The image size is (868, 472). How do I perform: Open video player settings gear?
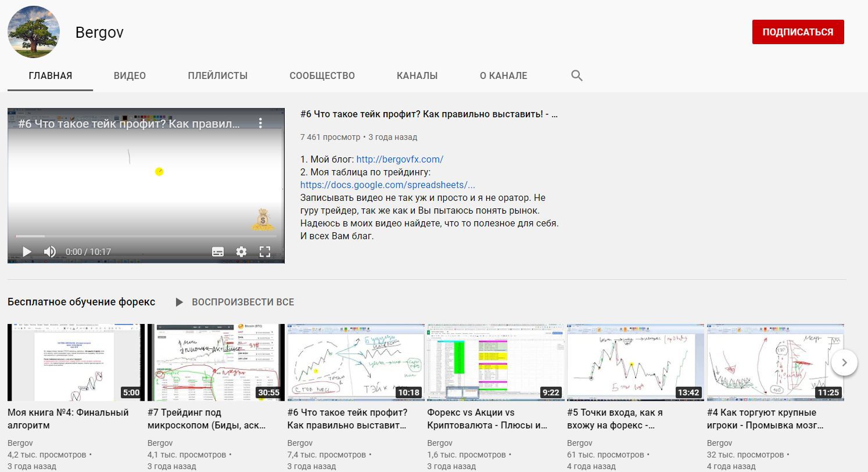click(x=241, y=251)
